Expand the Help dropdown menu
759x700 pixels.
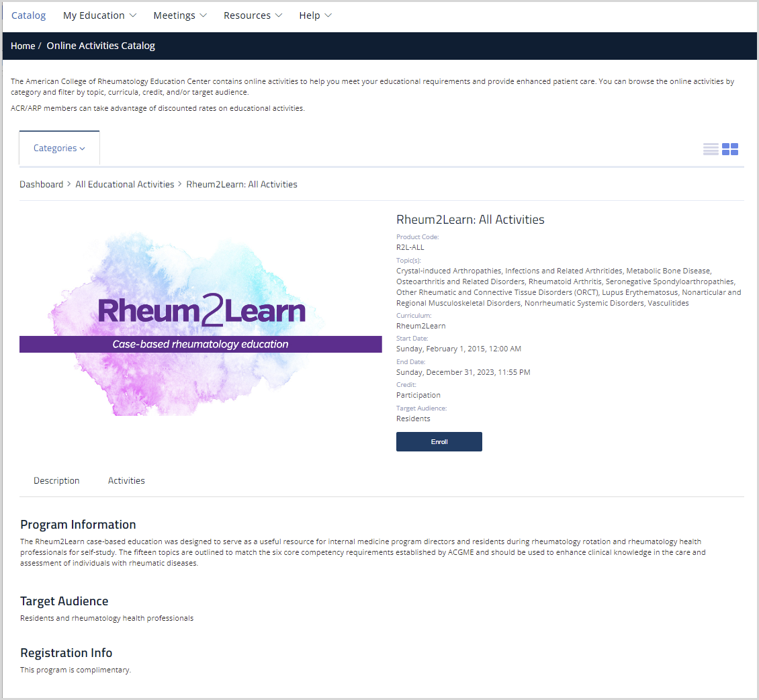pos(315,15)
